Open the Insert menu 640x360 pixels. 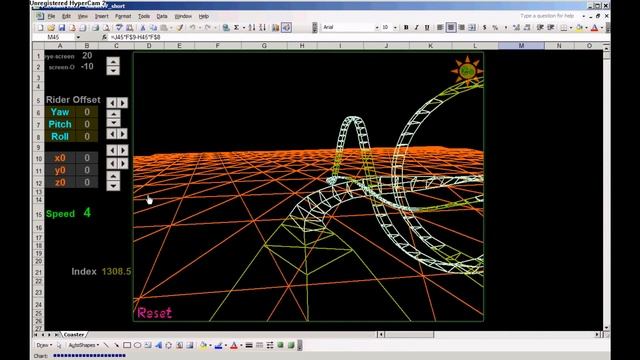click(x=102, y=16)
